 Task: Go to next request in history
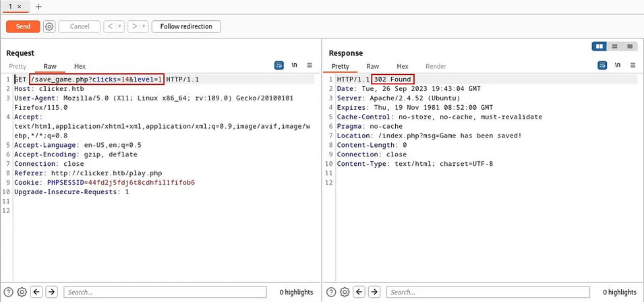[x=134, y=26]
